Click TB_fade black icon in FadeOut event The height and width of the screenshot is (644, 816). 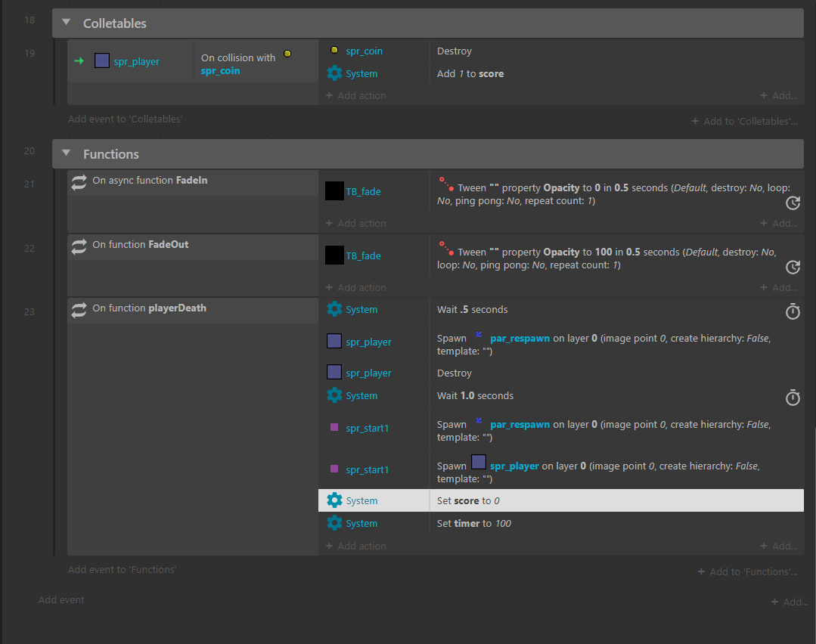pyautogui.click(x=334, y=255)
